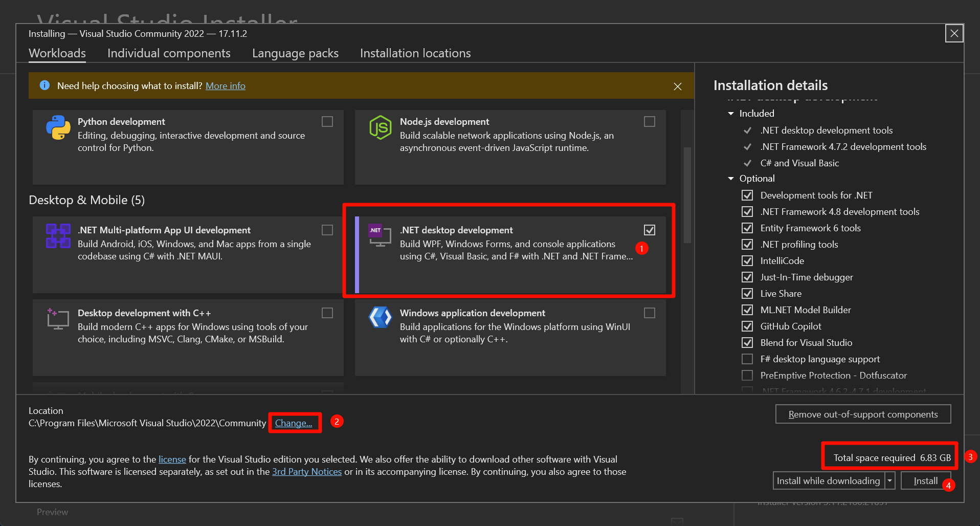Open the Installation locations tab
The width and height of the screenshot is (980, 526).
(415, 53)
